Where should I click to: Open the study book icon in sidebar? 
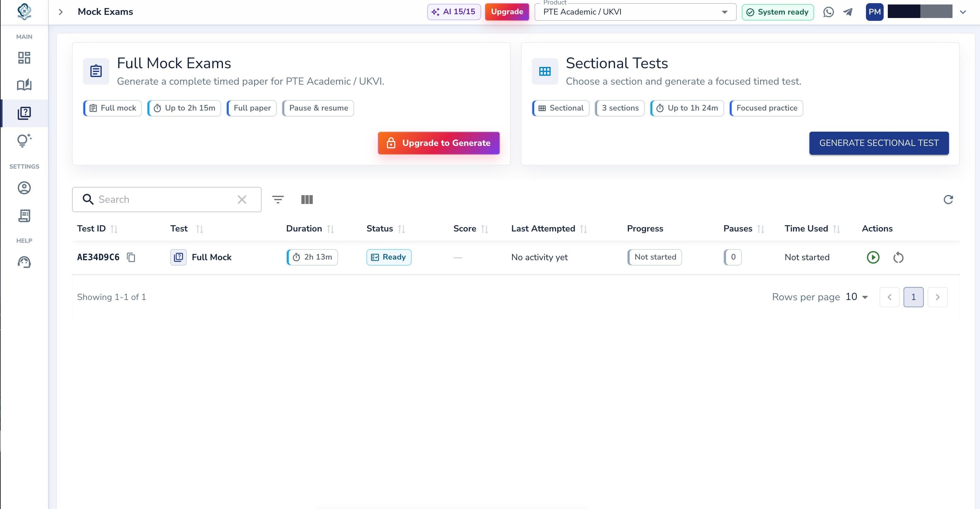click(24, 85)
